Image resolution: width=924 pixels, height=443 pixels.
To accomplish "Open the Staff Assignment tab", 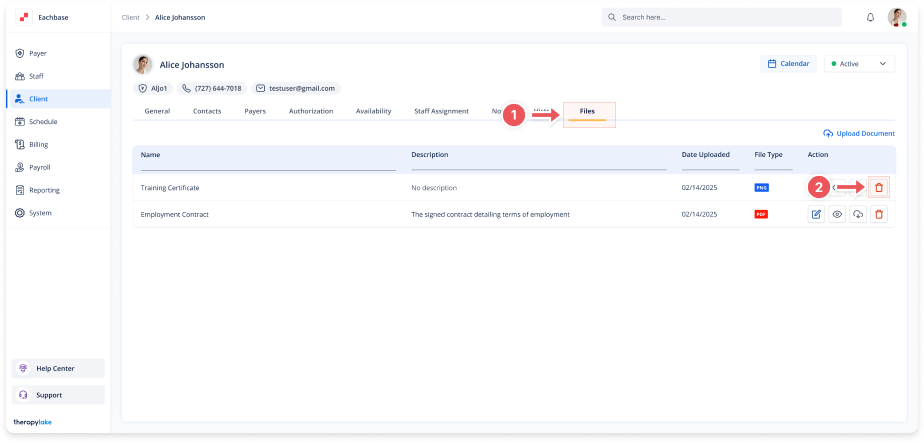I will point(441,111).
